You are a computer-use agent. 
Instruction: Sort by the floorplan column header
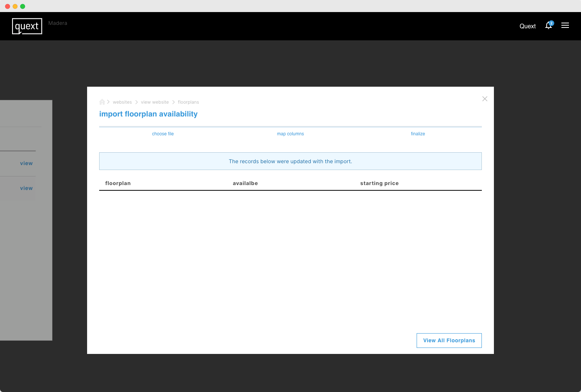point(118,183)
